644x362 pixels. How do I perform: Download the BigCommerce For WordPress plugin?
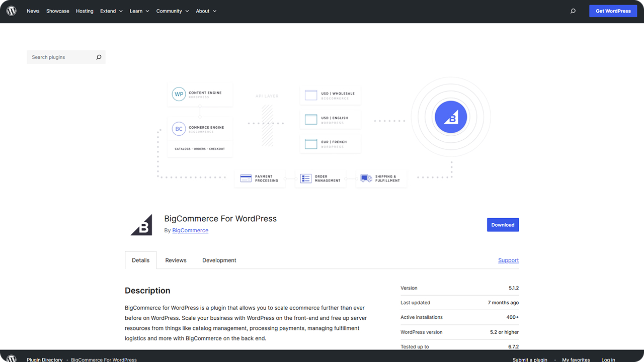503,225
